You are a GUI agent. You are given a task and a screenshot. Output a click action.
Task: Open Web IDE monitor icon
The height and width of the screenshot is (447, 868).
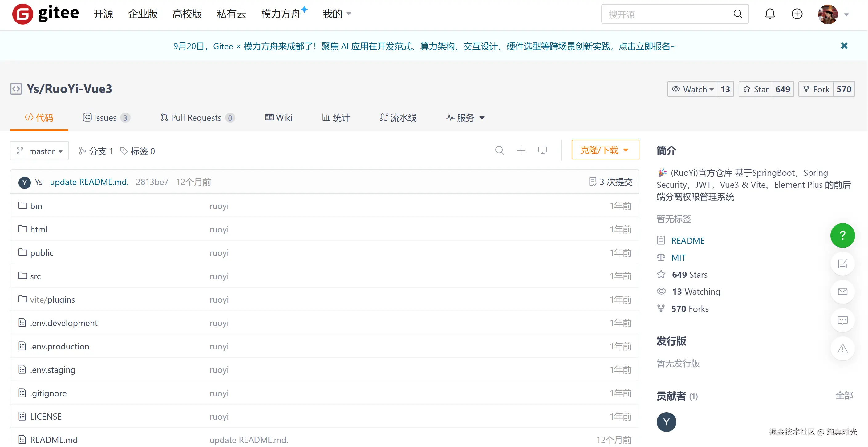tap(542, 150)
